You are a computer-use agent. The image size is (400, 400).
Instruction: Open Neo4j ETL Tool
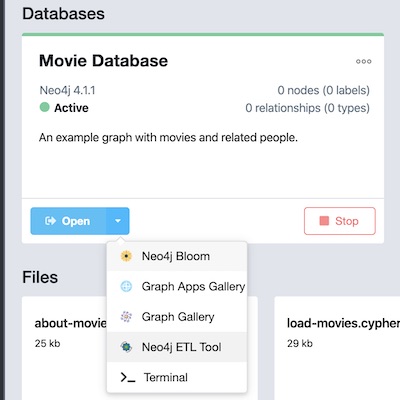coord(177,347)
